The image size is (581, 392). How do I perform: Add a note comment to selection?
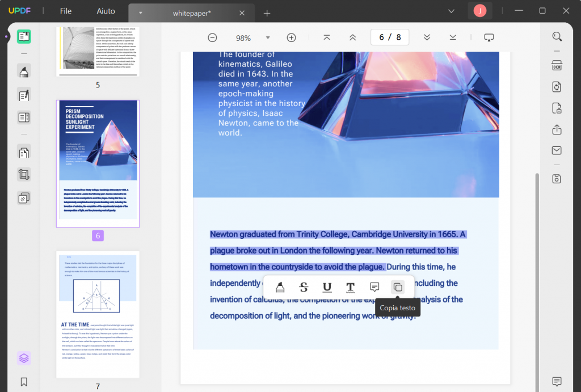(374, 287)
